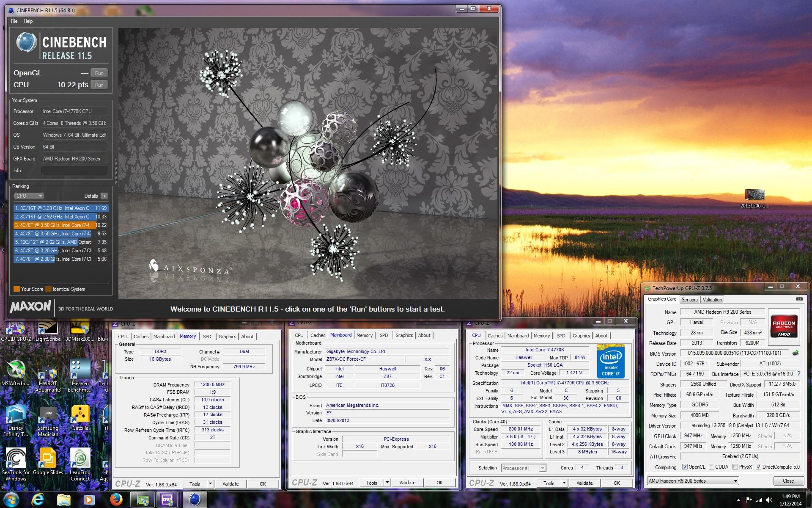Open the CPUID CPU-Z desktop shortcut

[16, 331]
